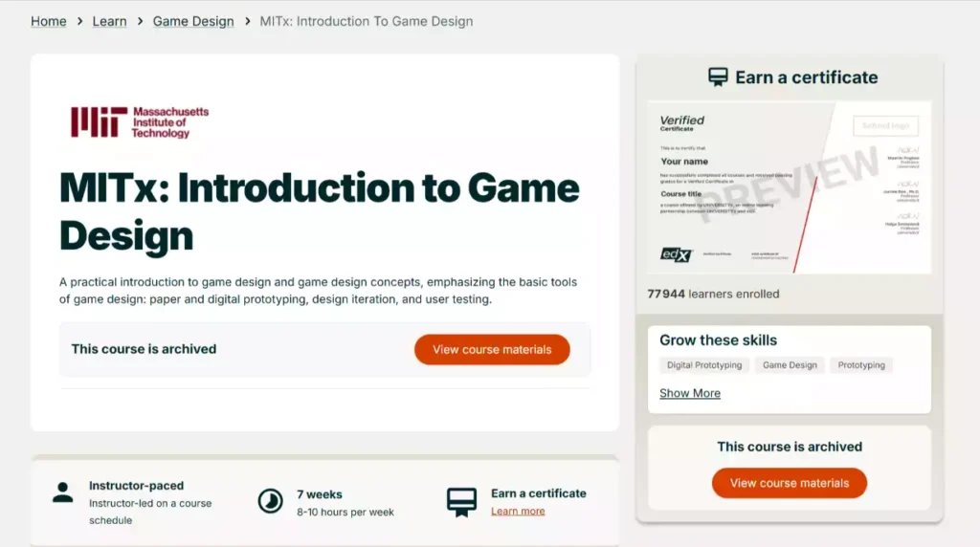
Task: Click This course is archived text in sidebar
Action: (x=790, y=447)
